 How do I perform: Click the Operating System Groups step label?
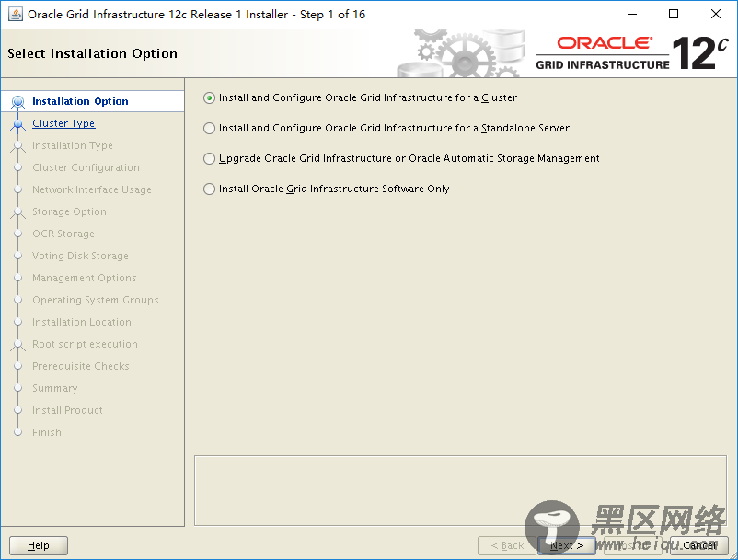[96, 300]
